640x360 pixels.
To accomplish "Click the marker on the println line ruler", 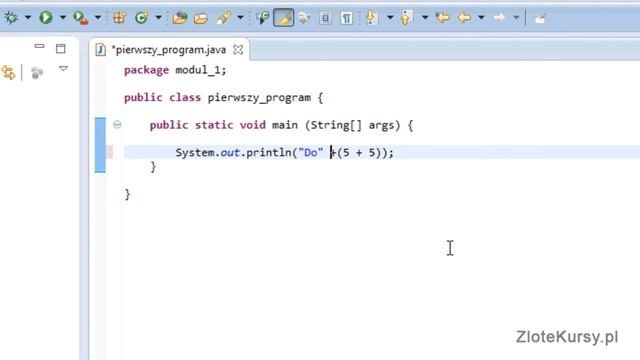I will tap(109, 152).
